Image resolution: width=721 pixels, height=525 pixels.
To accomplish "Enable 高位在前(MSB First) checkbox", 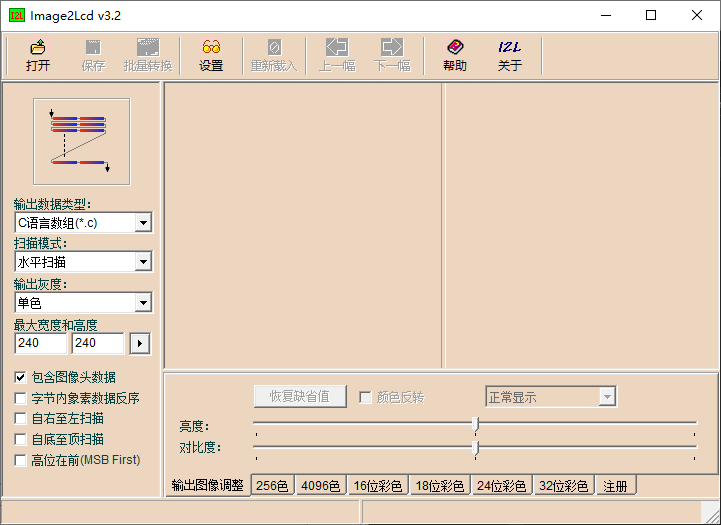I will [x=20, y=460].
